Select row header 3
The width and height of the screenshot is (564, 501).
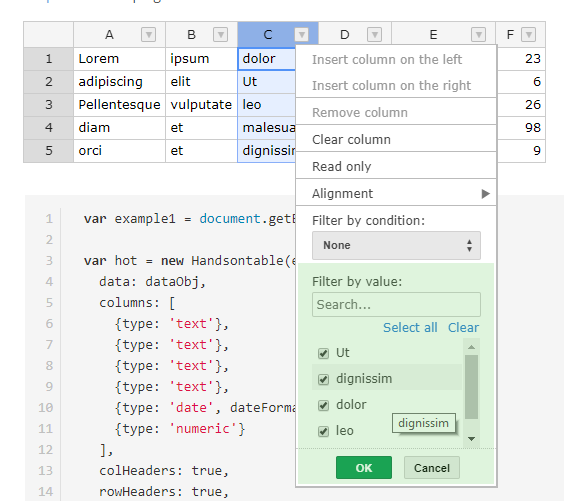tap(49, 105)
